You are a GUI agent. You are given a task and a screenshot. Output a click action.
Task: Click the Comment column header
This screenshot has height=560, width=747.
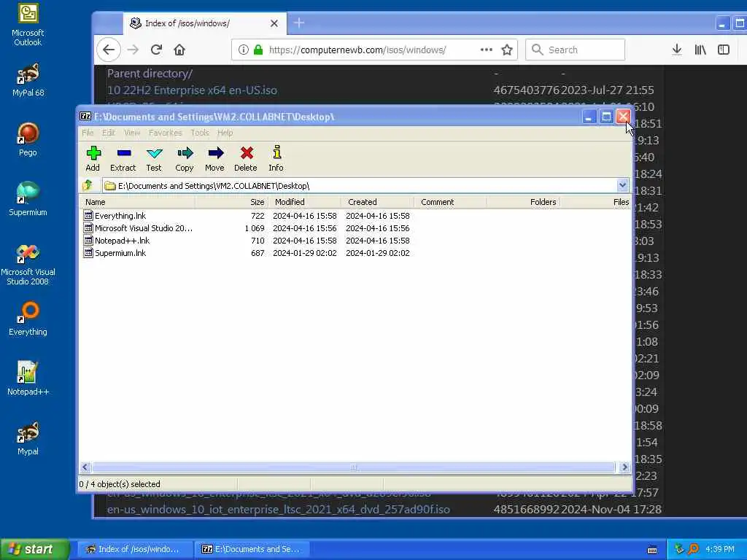pyautogui.click(x=451, y=202)
